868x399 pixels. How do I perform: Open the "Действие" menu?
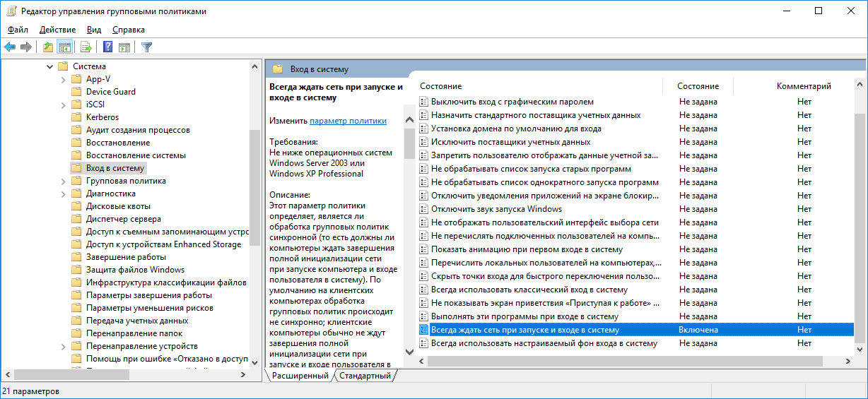(57, 30)
